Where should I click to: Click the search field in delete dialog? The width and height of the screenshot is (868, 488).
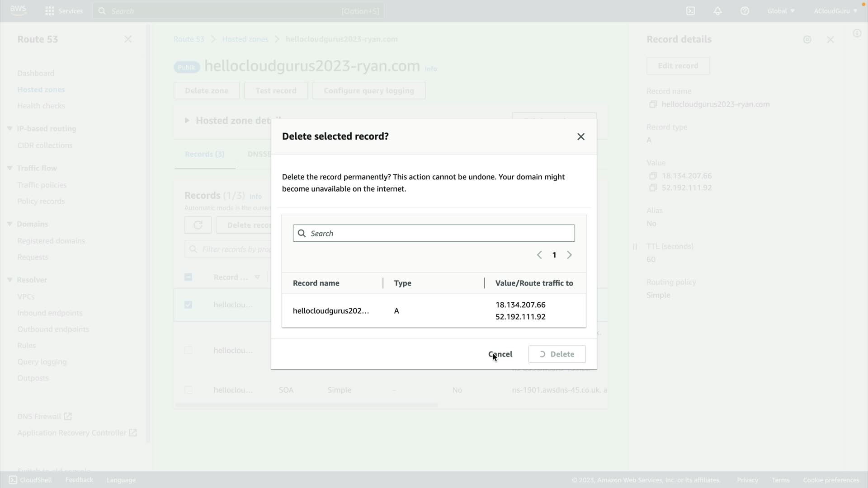(434, 234)
